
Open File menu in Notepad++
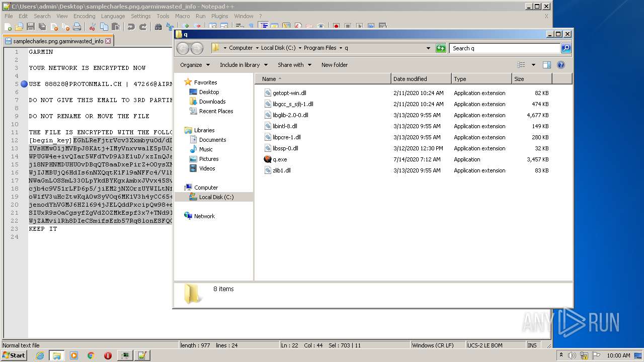[9, 16]
